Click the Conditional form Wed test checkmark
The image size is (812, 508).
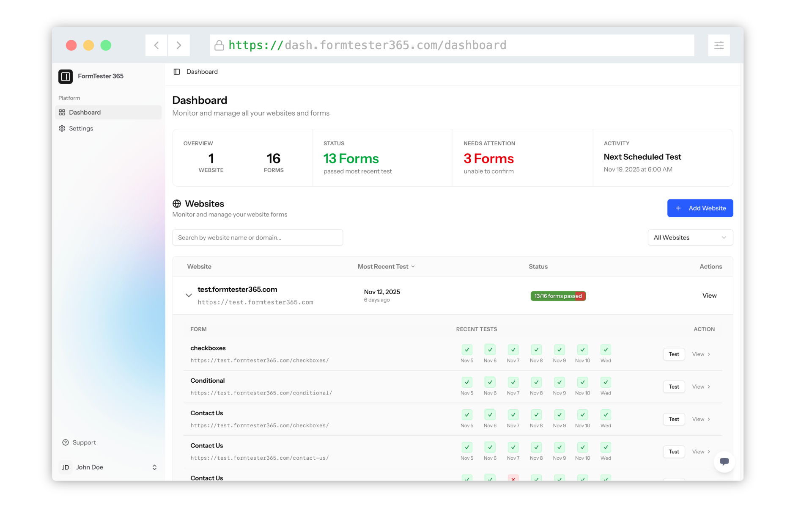606,382
